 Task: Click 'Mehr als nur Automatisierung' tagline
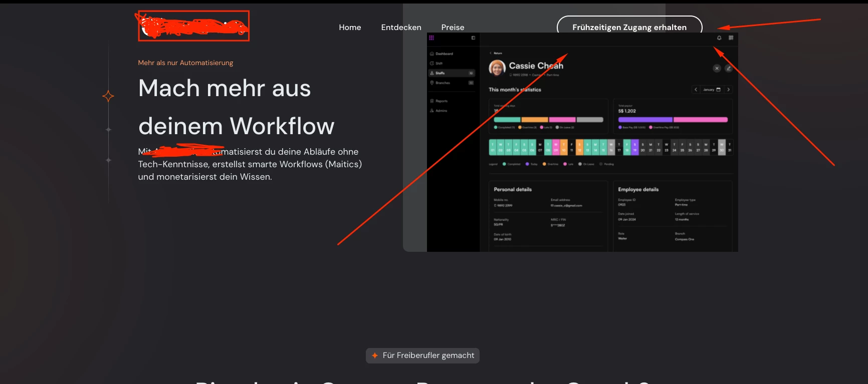pos(185,63)
